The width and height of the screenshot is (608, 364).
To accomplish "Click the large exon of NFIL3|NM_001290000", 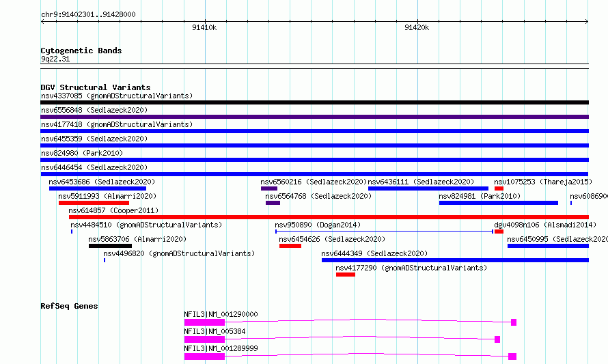I will (204, 322).
